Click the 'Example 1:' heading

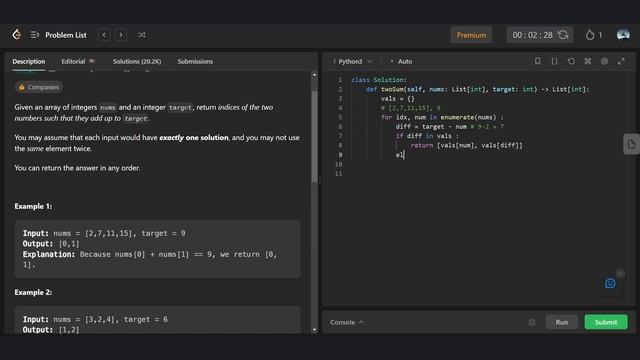coord(33,207)
